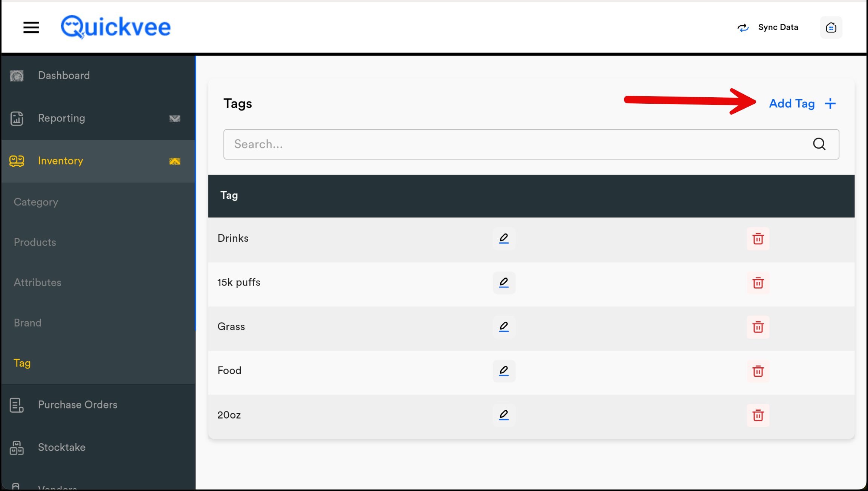Delete the Food tag

coord(758,371)
